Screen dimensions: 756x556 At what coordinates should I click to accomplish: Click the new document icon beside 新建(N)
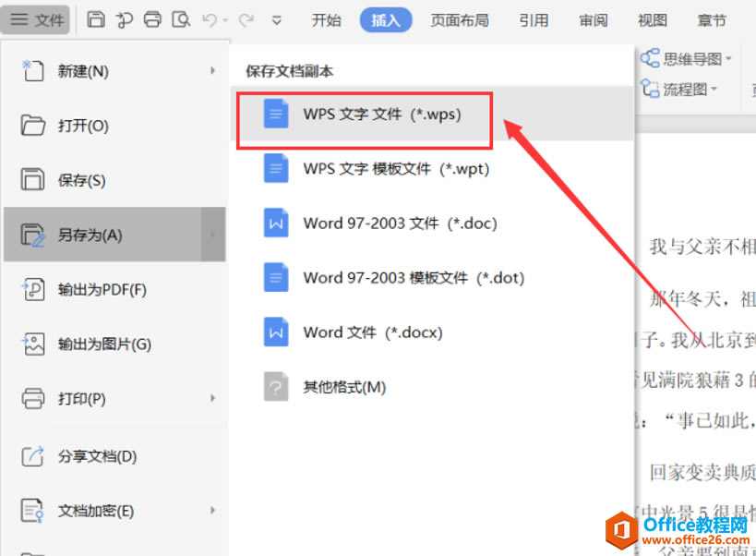point(32,70)
